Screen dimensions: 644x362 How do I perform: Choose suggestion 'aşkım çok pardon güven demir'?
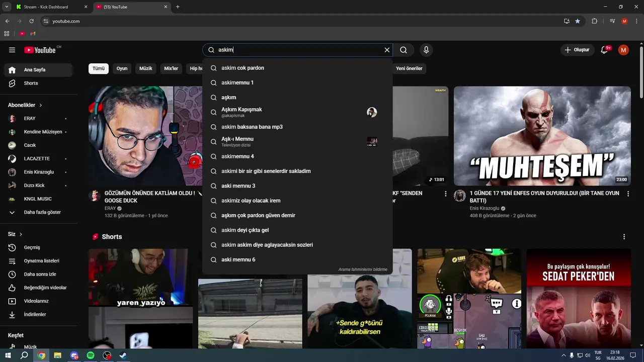tap(297, 215)
